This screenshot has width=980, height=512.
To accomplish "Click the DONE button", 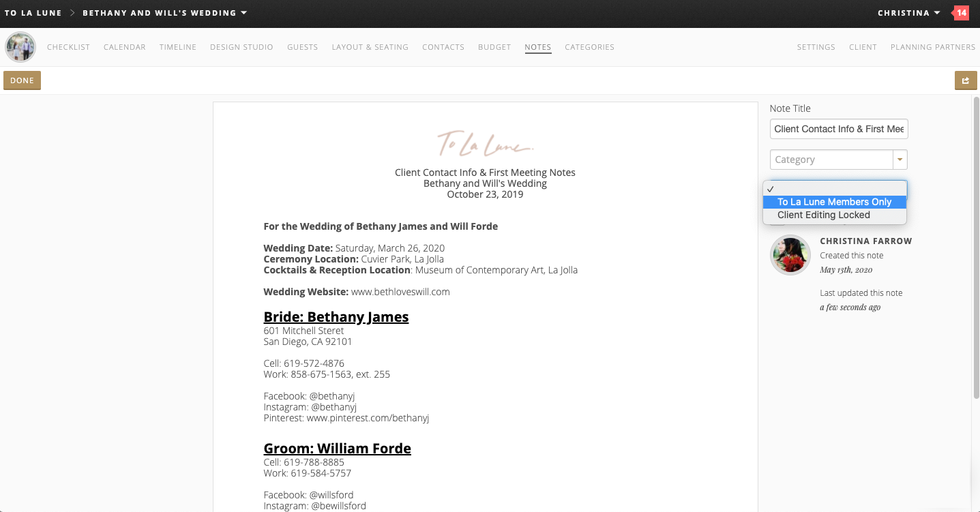I will coord(22,80).
